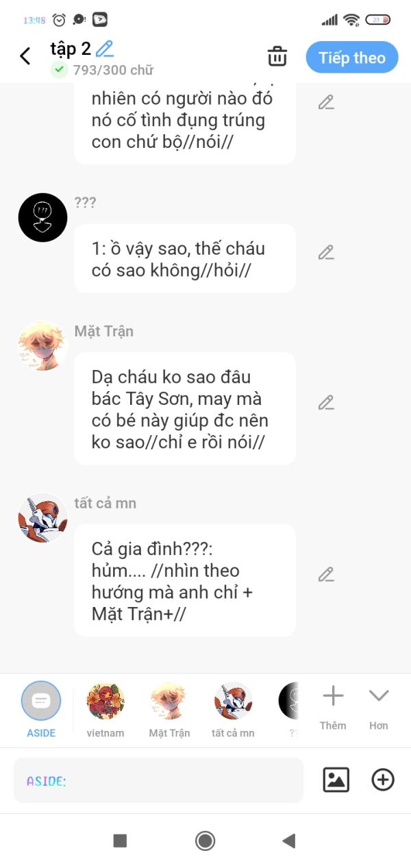Select vietnam character as speaker
This screenshot has height=868, width=411.
pyautogui.click(x=105, y=709)
